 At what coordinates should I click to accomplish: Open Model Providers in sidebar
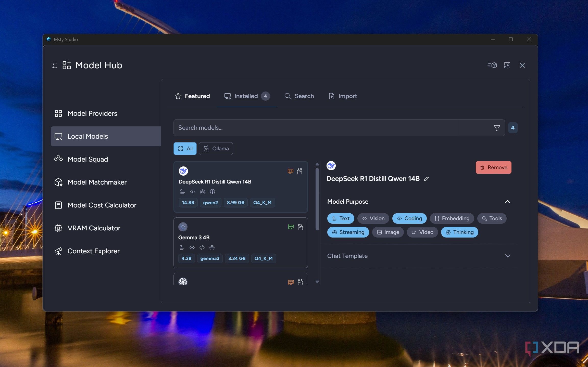[x=106, y=113]
